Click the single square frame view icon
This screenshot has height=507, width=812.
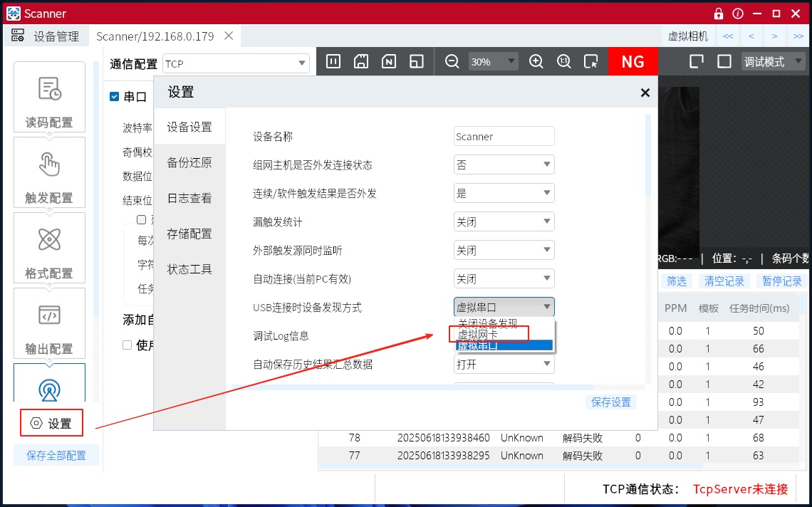(724, 62)
